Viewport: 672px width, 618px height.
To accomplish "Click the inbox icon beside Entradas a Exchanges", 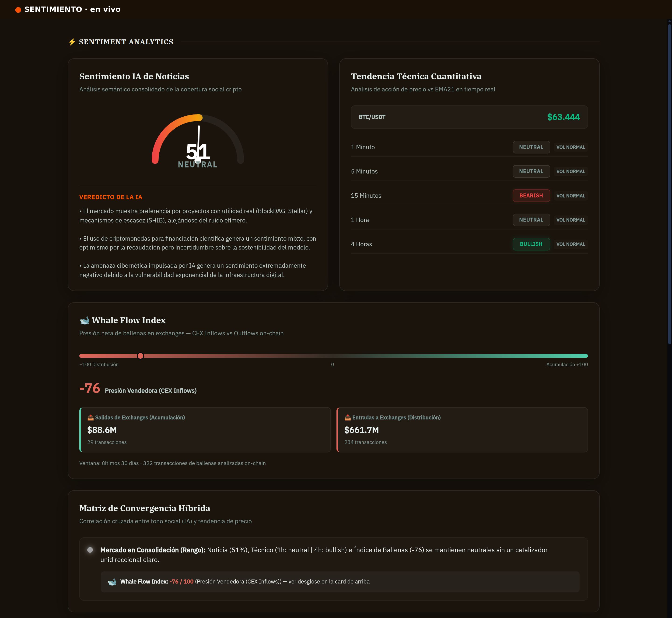I will pos(348,417).
